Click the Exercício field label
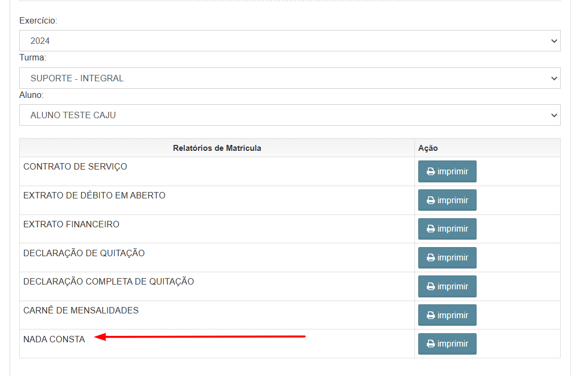The height and width of the screenshot is (376, 588). click(x=38, y=21)
